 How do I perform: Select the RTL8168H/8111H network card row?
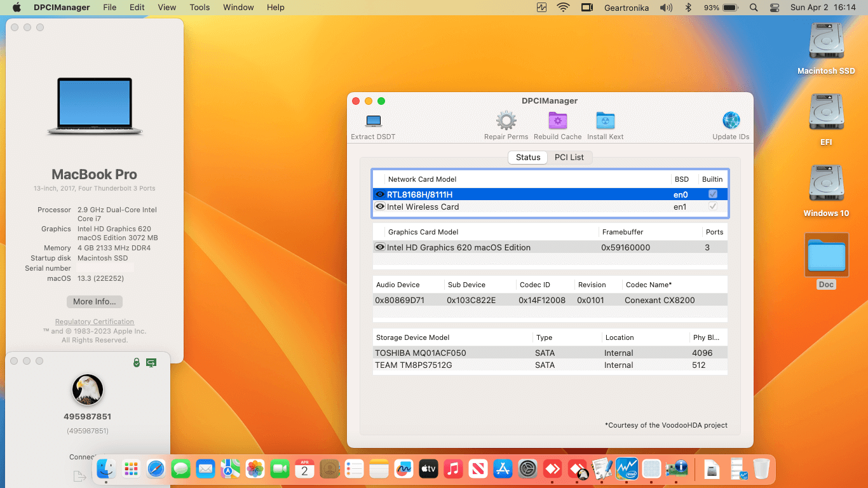pos(550,194)
